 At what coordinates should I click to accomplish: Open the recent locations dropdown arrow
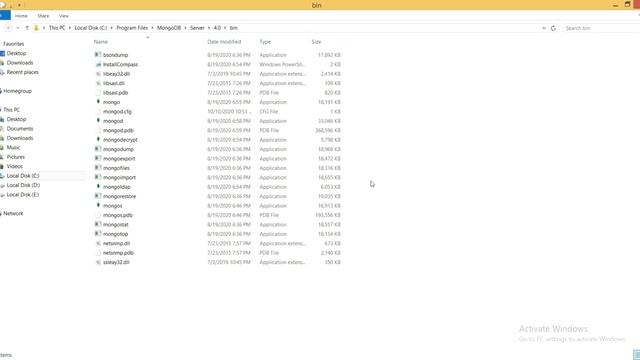tap(18, 28)
